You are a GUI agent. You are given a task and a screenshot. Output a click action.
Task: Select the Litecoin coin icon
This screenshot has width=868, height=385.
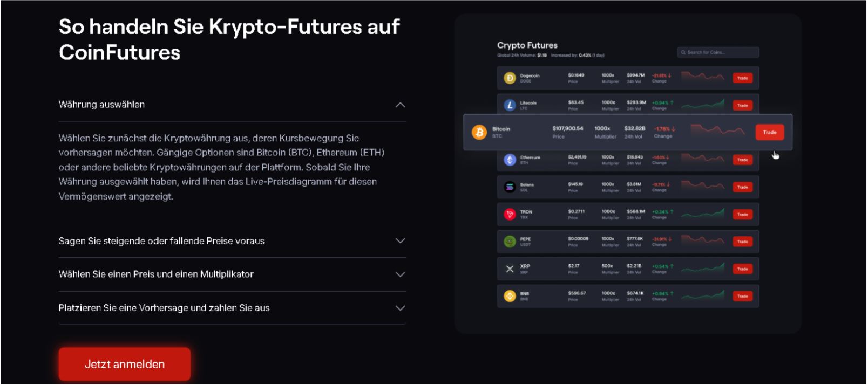pyautogui.click(x=510, y=105)
